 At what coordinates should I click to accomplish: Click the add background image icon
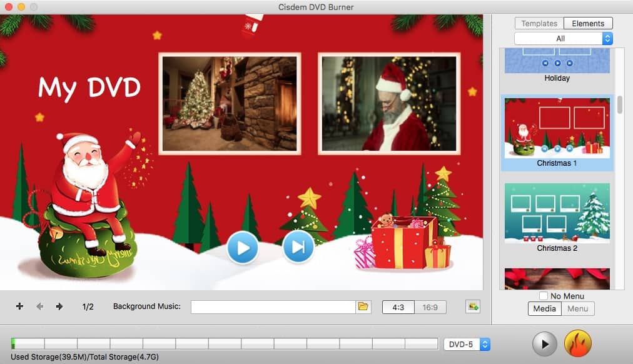pyautogui.click(x=473, y=306)
